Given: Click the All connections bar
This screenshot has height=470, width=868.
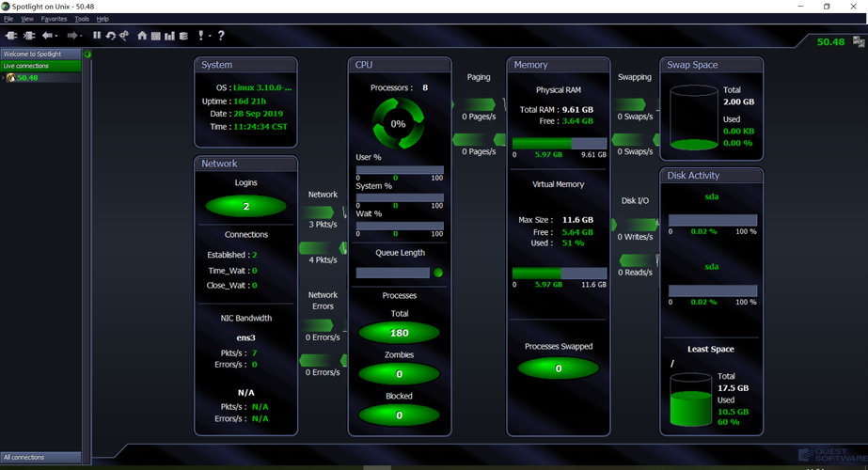Looking at the screenshot, I should click(x=41, y=457).
